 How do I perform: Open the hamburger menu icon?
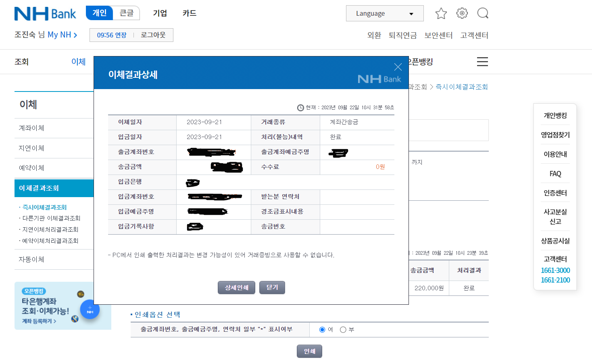482,62
